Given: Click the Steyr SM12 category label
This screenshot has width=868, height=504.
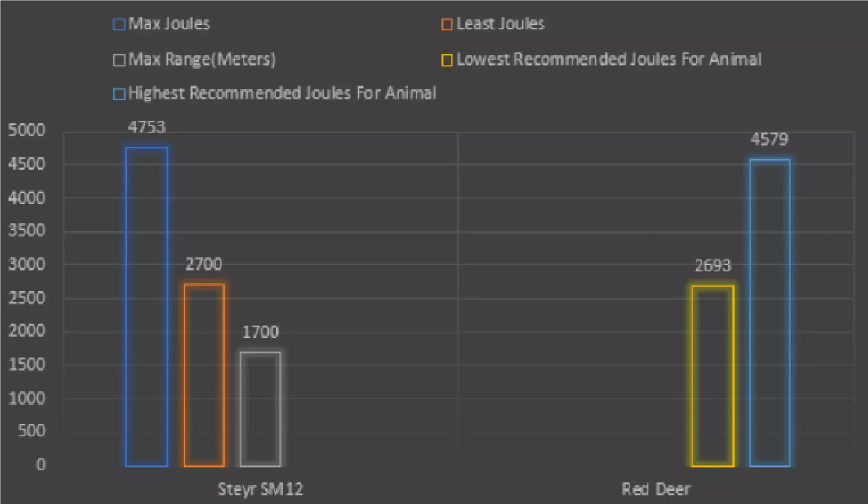Looking at the screenshot, I should pos(260,489).
